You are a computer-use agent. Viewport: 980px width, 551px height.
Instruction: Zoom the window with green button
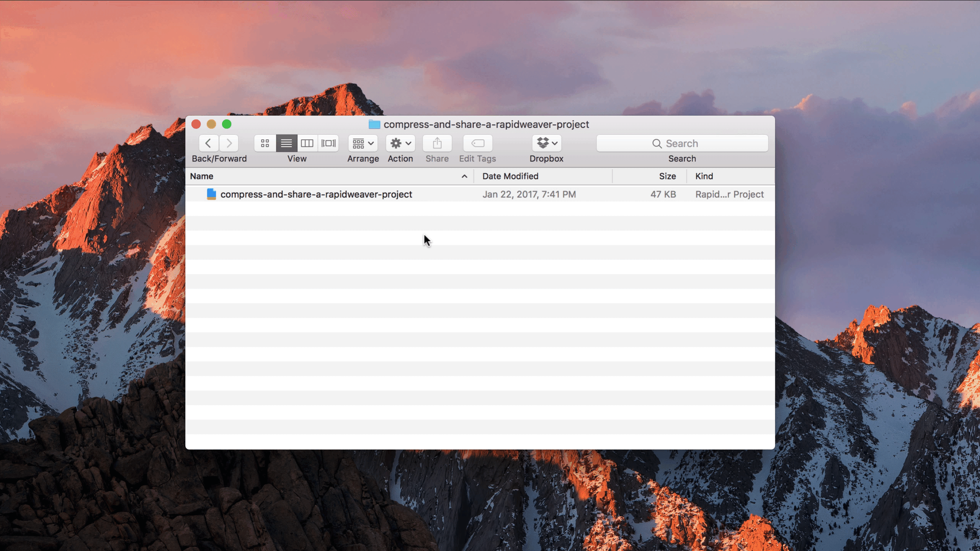tap(227, 124)
